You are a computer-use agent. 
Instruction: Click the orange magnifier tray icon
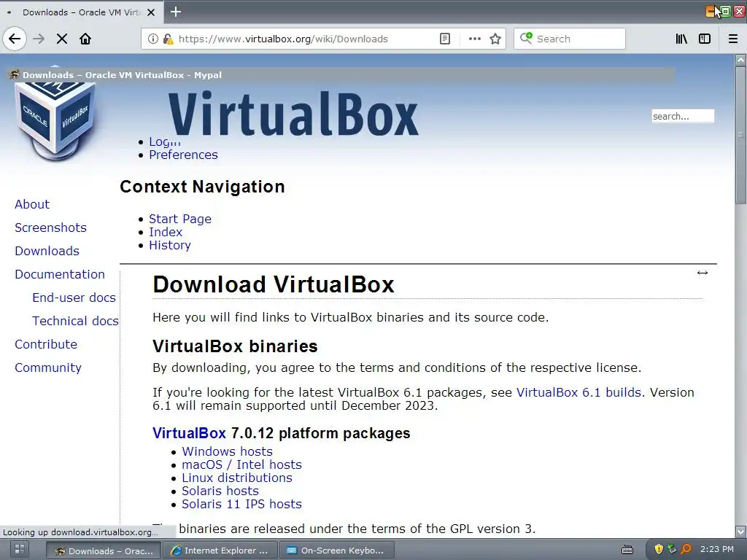[686, 549]
